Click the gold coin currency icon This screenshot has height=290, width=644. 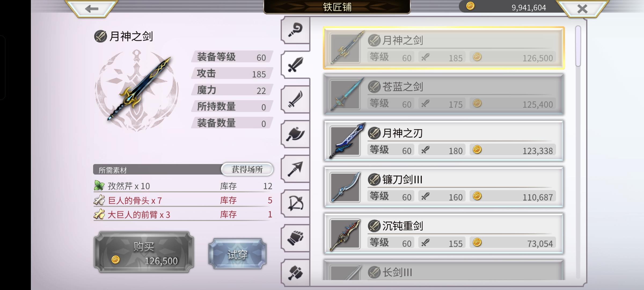pos(470,6)
